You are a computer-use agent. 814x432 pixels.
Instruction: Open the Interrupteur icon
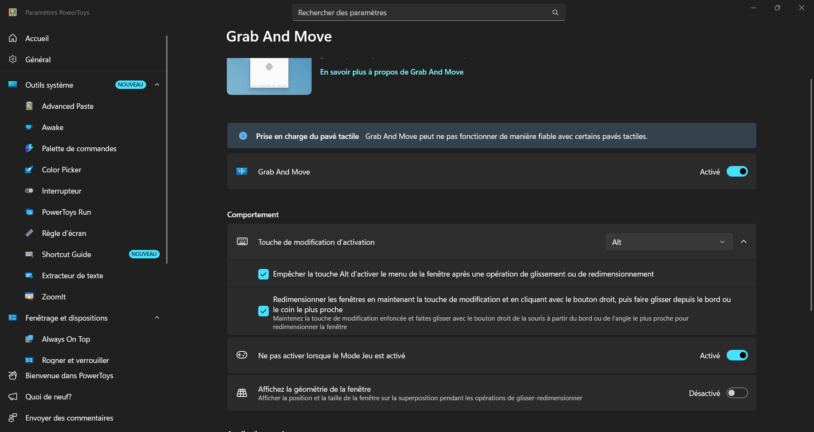(29, 191)
